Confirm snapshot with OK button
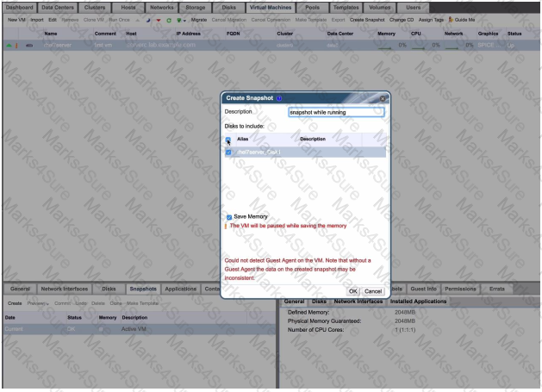Viewport: 542px width, 392px height. (x=352, y=291)
